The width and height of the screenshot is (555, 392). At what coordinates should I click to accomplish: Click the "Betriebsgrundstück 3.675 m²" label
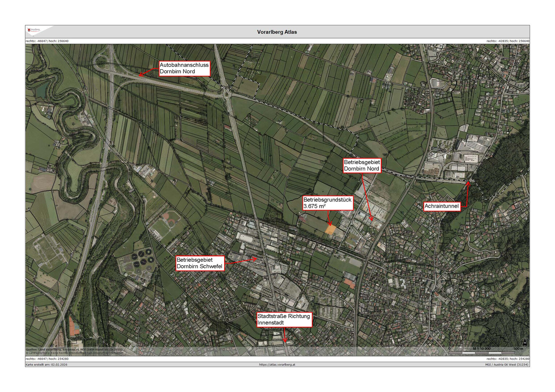(x=327, y=203)
